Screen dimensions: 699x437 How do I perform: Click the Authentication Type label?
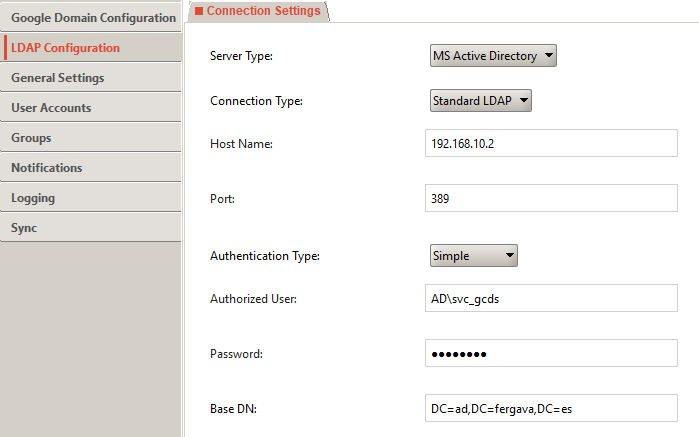(265, 256)
